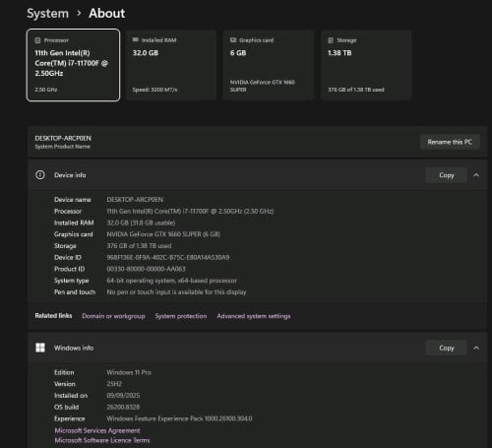
Task: Select the 32.0 GB Installed RAM card
Action: tap(171, 65)
